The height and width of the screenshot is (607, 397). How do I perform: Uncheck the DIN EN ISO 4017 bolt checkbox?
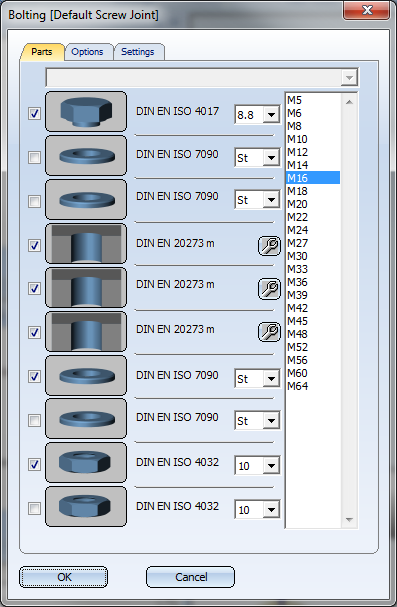pyautogui.click(x=34, y=113)
